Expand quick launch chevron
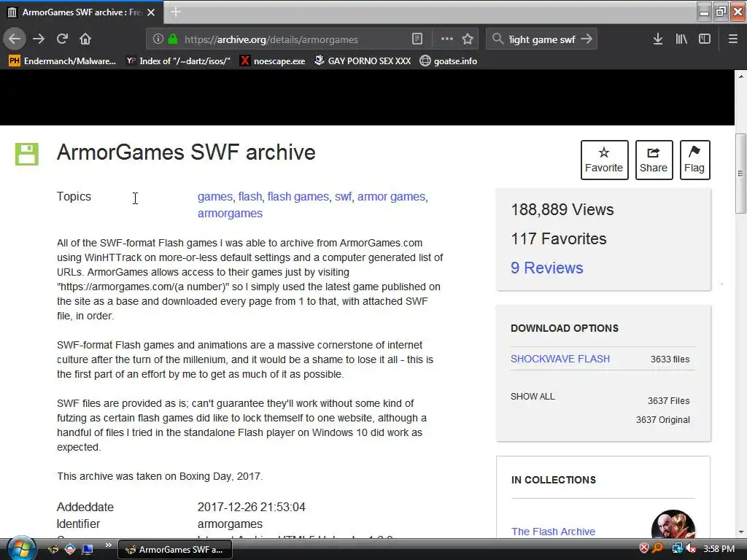 (108, 545)
